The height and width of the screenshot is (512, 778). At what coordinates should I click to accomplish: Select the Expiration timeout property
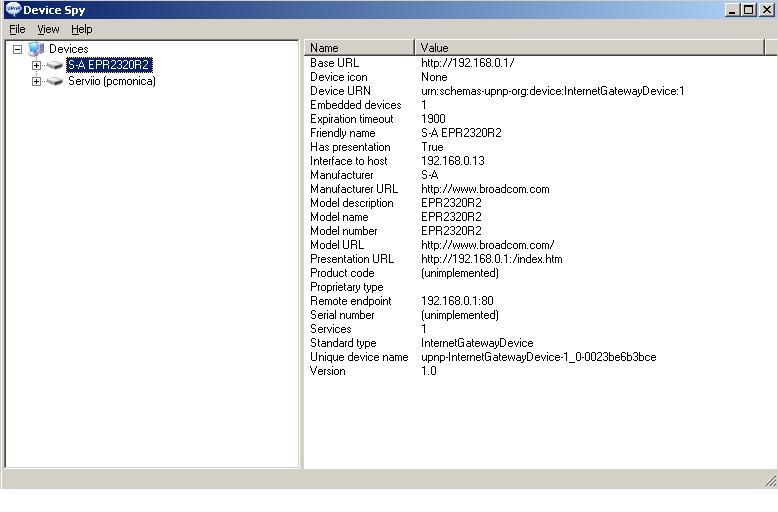point(352,119)
